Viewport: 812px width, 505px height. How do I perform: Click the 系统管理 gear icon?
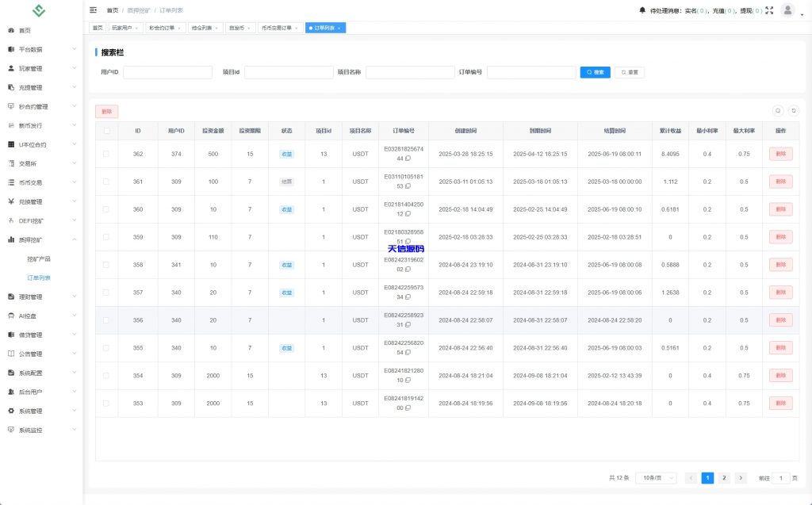coord(11,411)
